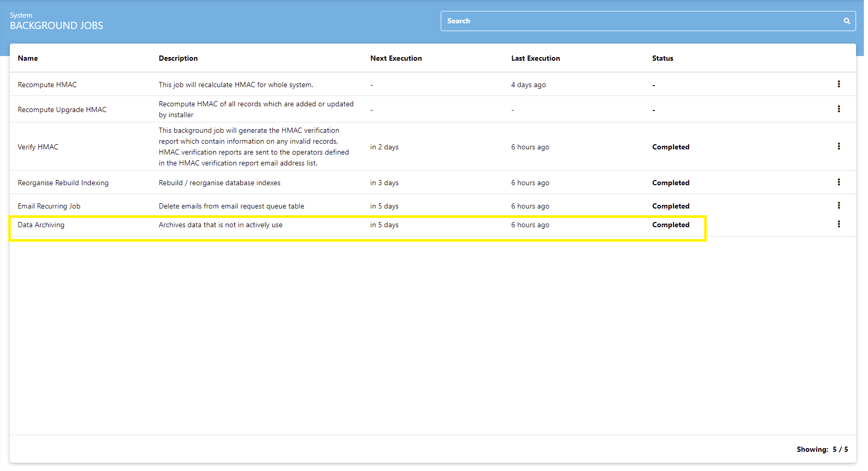Open options for Reorganise Rebuild Indexing
The width and height of the screenshot is (868, 471).
pos(838,182)
